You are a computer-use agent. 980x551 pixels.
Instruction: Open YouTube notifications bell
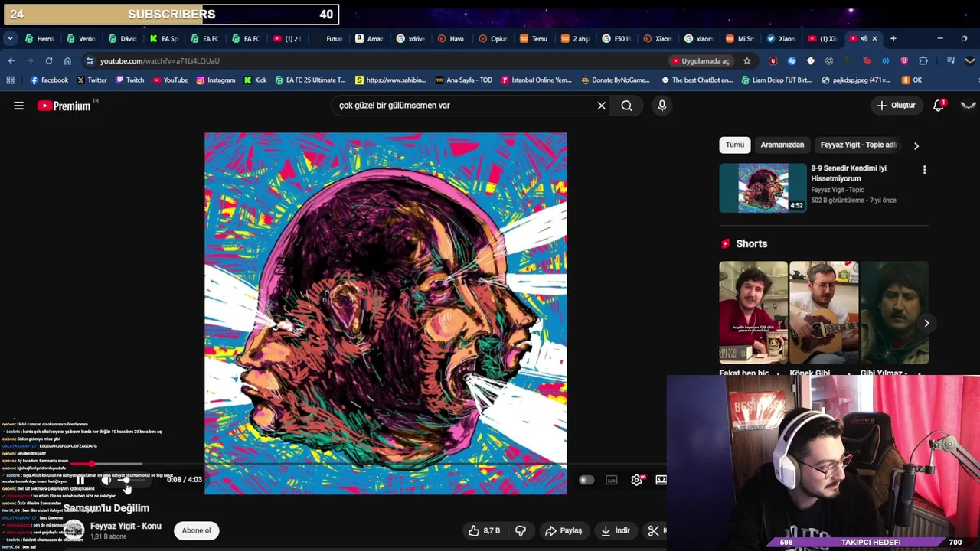(x=939, y=106)
